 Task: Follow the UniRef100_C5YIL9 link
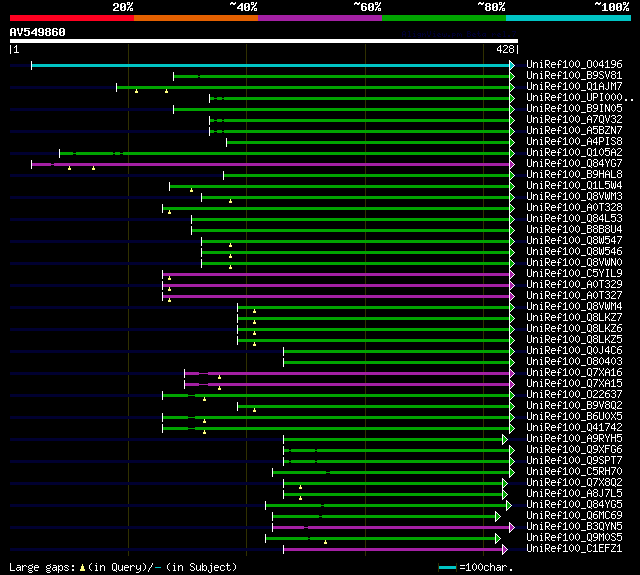click(574, 273)
